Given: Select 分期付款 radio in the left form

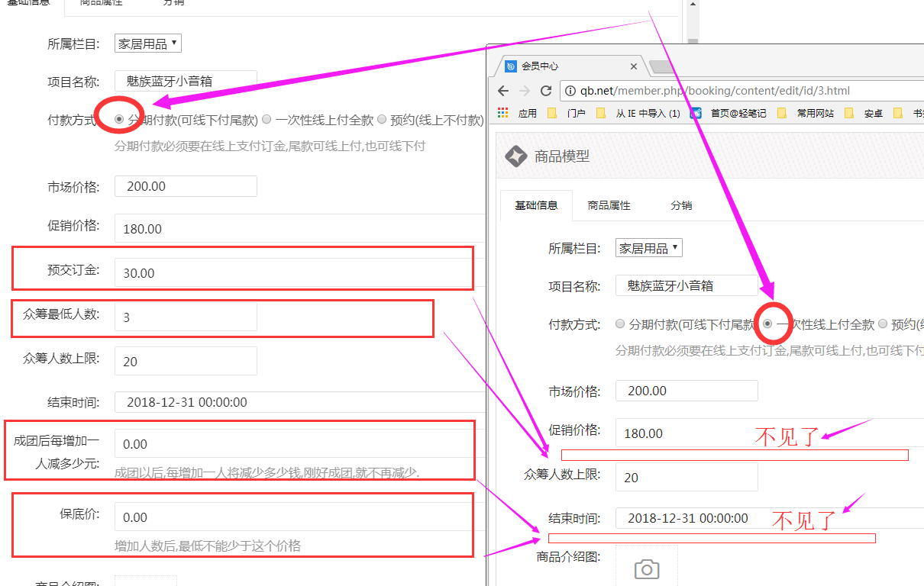Looking at the screenshot, I should (x=119, y=120).
